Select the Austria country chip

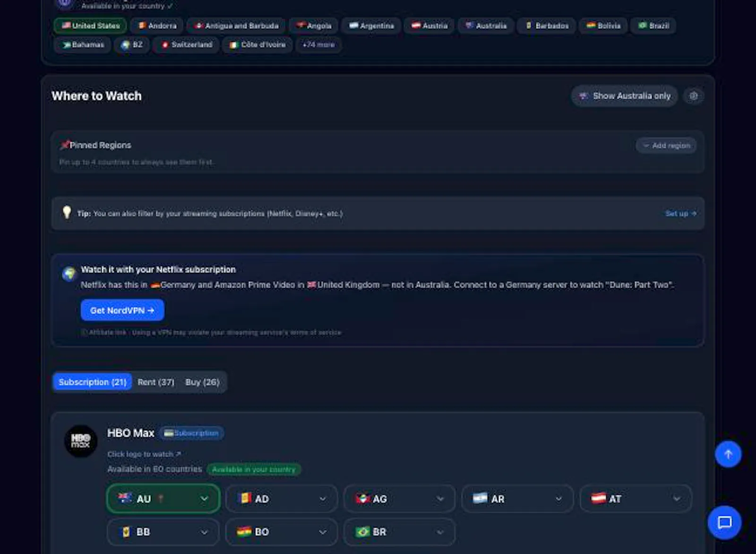point(429,26)
